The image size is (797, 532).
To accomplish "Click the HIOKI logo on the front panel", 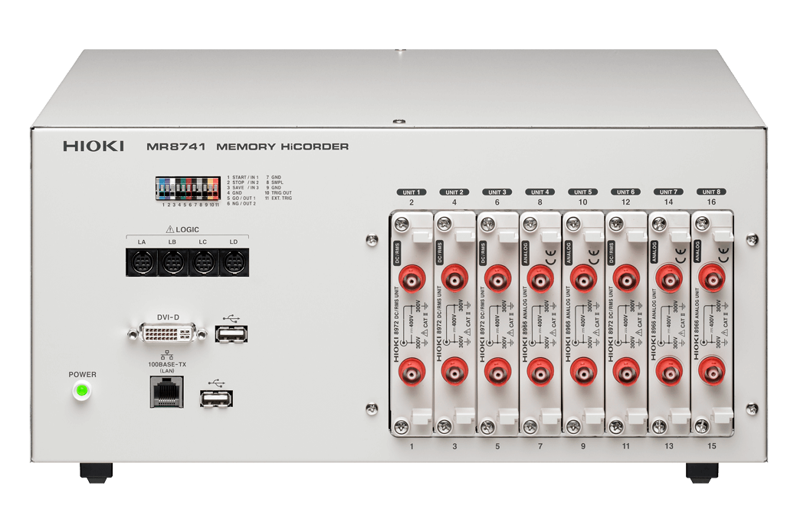I will click(93, 146).
